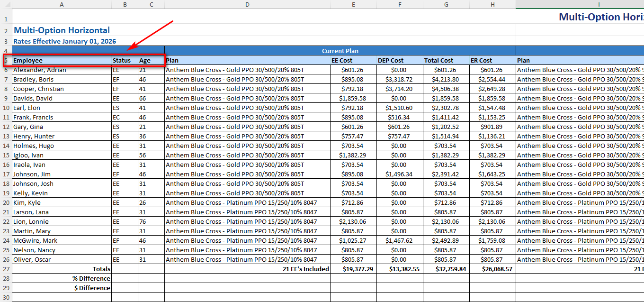Select row 27 header
644x302 pixels.
6,269
